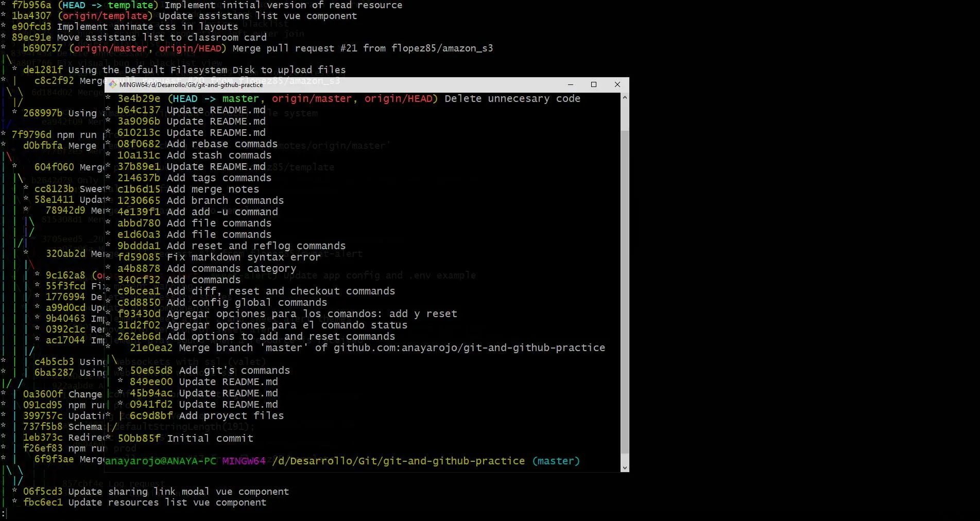Click merge commit 21e0ea2 Merge branch 'master'
This screenshot has width=980, height=521.
(x=367, y=348)
